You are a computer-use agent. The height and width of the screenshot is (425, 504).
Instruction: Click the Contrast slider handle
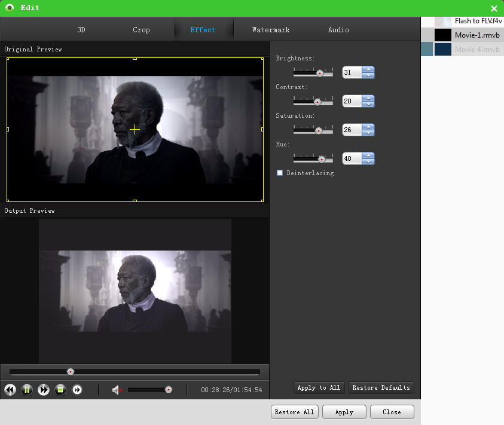(317, 102)
